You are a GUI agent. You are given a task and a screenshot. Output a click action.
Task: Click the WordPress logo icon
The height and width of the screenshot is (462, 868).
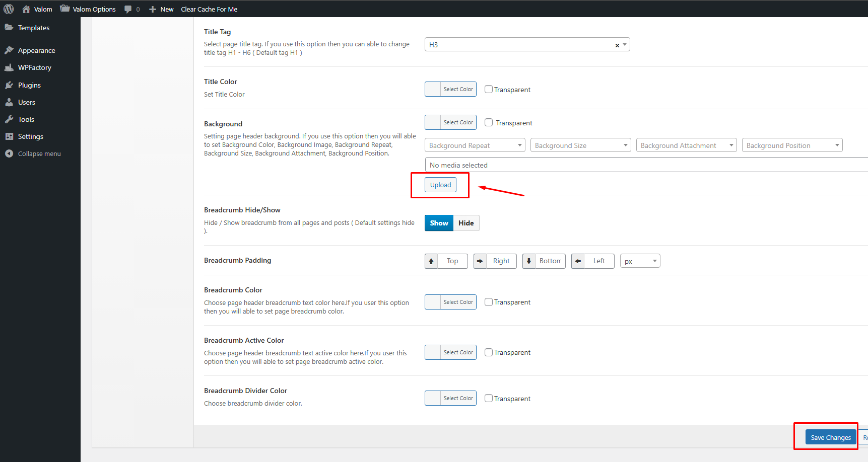[9, 9]
